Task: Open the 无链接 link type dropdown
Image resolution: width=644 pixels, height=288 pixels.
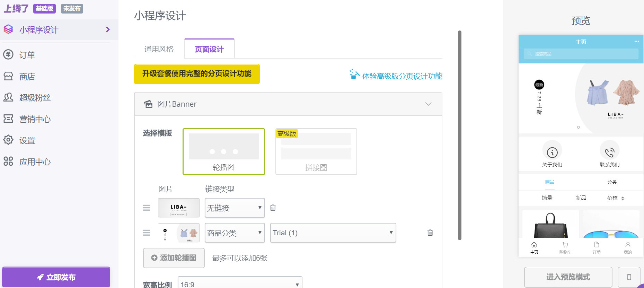Action: pyautogui.click(x=235, y=208)
